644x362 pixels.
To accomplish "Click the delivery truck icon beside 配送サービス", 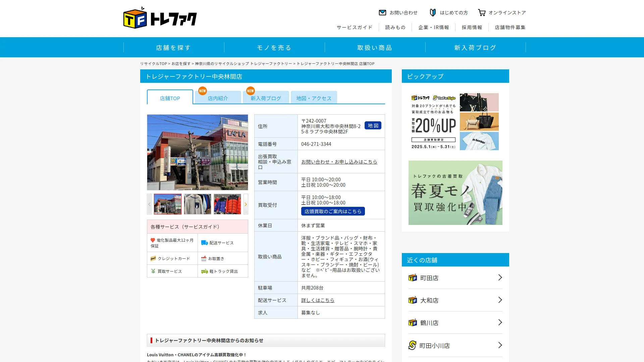I will pyautogui.click(x=204, y=243).
